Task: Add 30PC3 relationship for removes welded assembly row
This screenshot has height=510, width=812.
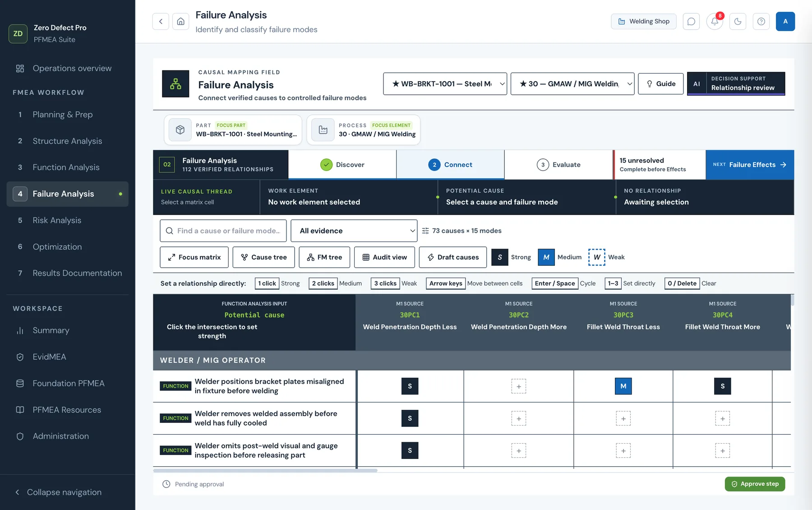Action: point(623,418)
